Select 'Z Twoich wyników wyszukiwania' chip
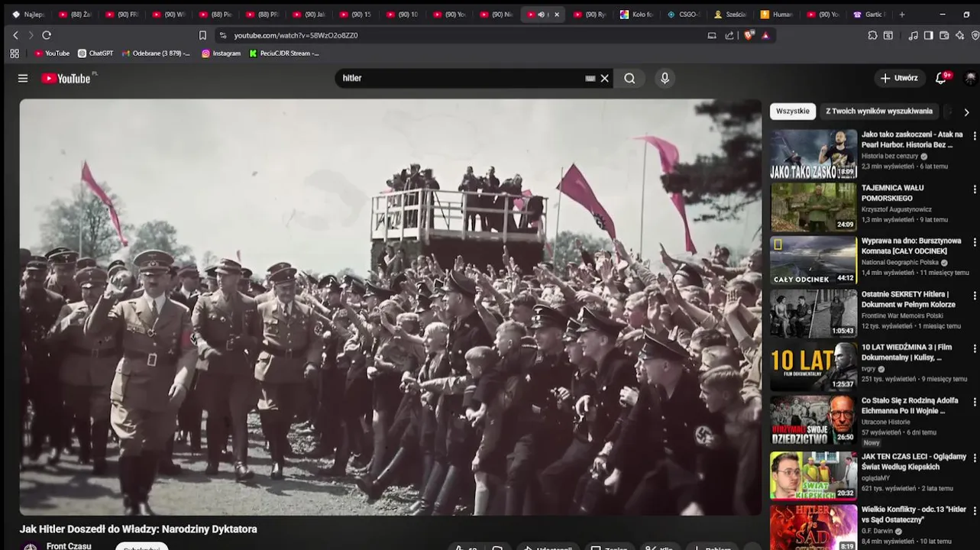Screen dimensions: 980x550 pos(879,112)
